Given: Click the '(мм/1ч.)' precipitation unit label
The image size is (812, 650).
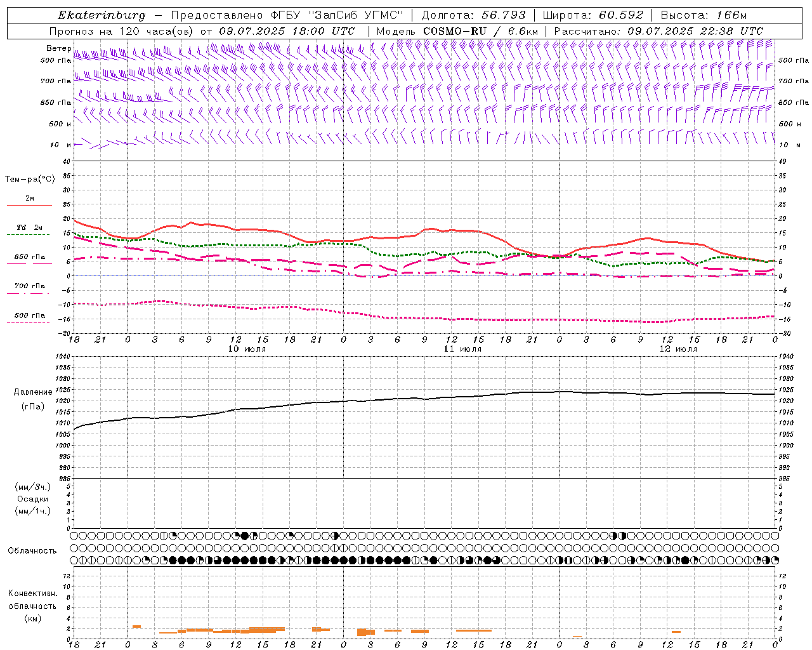Looking at the screenshot, I should [x=33, y=511].
